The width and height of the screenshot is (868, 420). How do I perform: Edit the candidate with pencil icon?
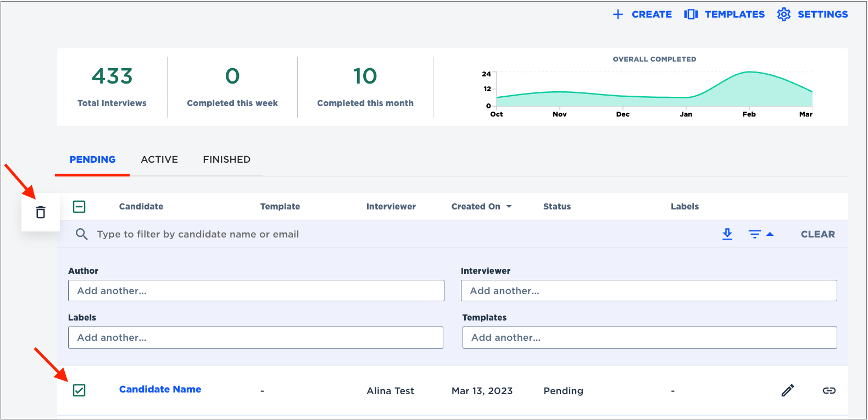(788, 390)
